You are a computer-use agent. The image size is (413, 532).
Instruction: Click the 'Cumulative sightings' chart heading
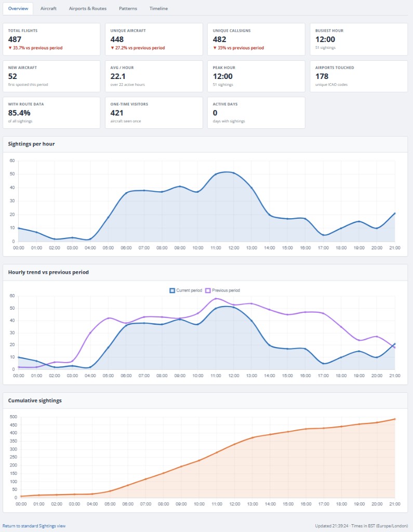point(35,401)
